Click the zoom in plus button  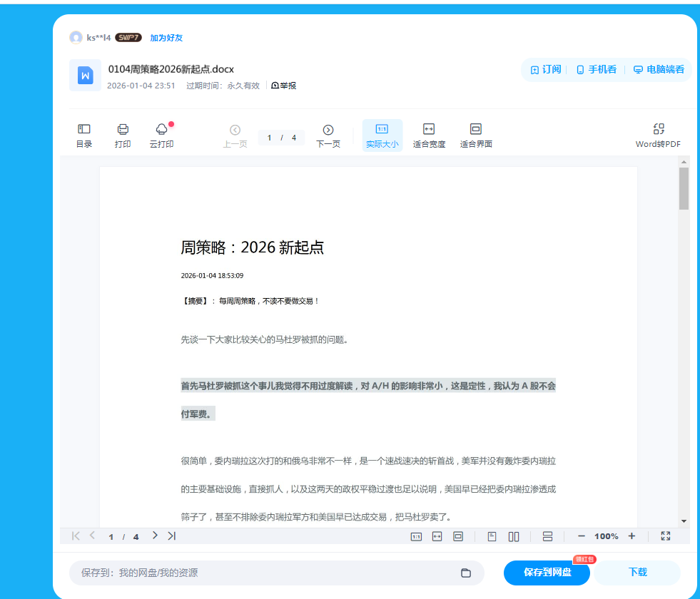click(x=631, y=536)
